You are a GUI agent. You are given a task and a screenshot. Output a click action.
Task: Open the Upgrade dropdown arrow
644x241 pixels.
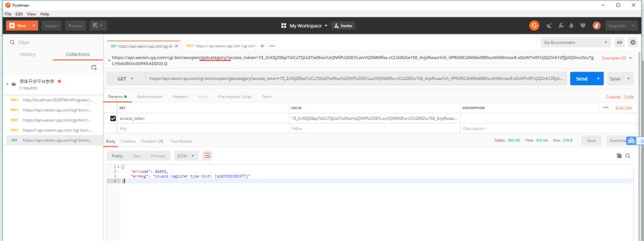[x=633, y=26]
